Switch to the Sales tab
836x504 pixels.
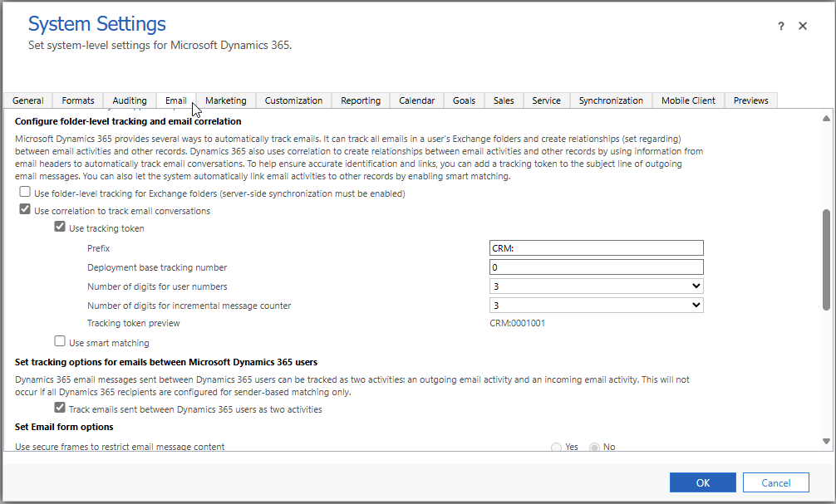[504, 100]
